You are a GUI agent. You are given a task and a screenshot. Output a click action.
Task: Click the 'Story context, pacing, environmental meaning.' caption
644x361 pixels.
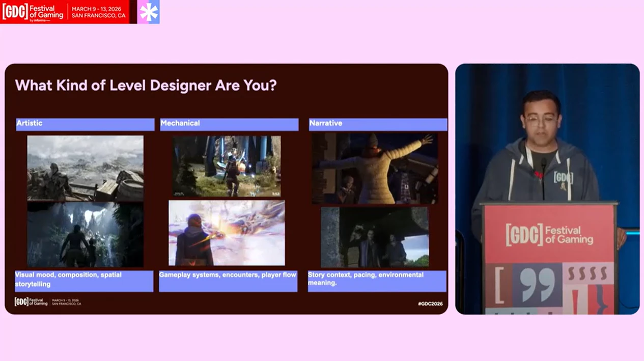377,281
